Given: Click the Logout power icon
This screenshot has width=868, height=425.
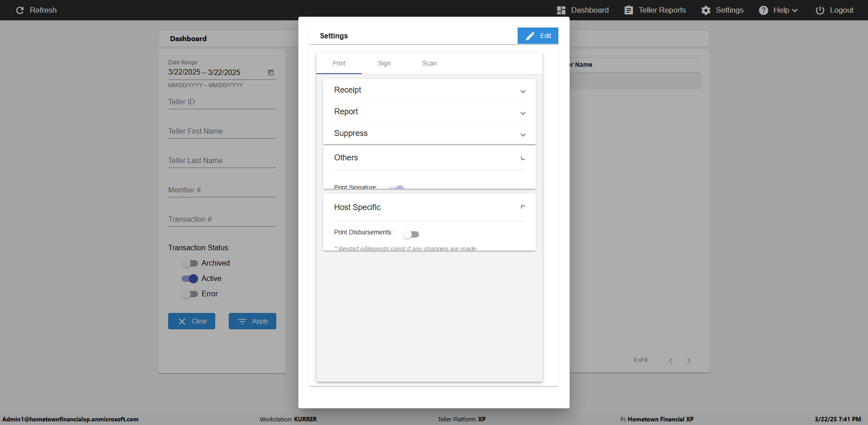Looking at the screenshot, I should point(820,10).
